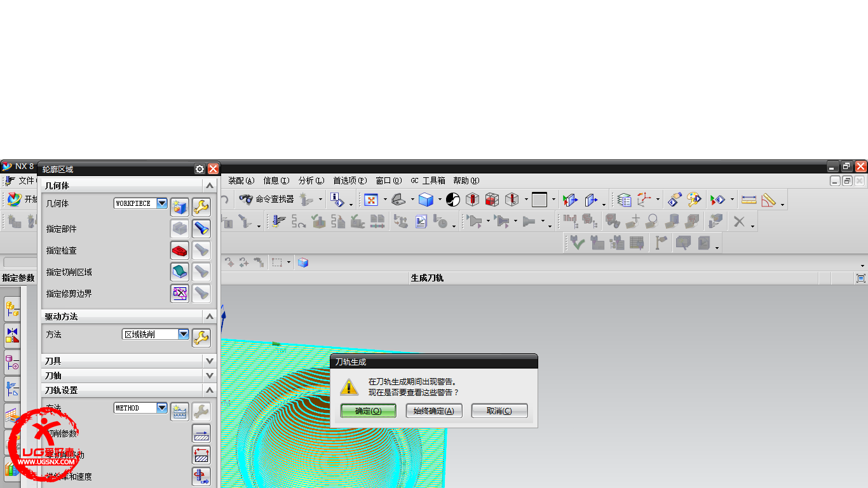Click the red-filled wireframe cube section icon

pos(492,200)
